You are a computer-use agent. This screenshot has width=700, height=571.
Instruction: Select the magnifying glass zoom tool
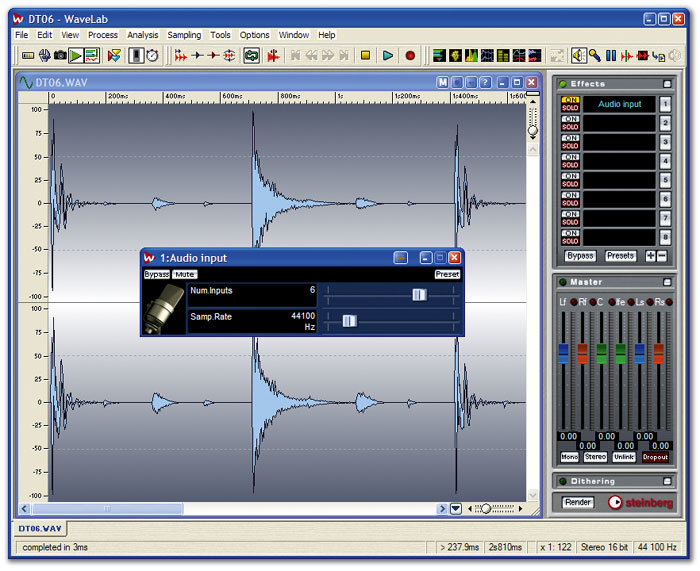coord(595,56)
